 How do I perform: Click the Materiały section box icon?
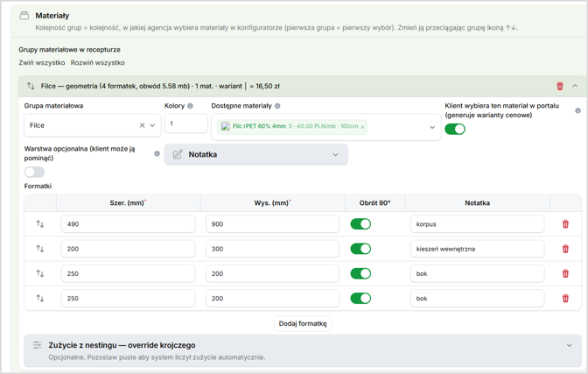pos(24,16)
